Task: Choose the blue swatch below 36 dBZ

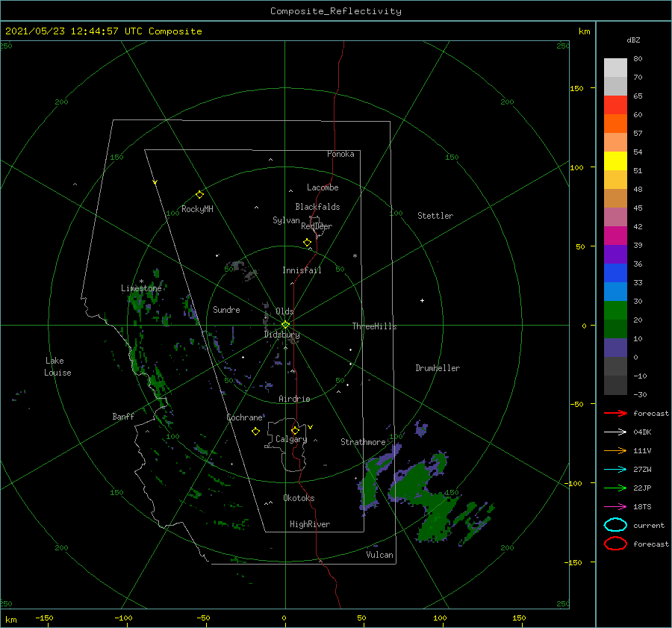Action: [615, 273]
